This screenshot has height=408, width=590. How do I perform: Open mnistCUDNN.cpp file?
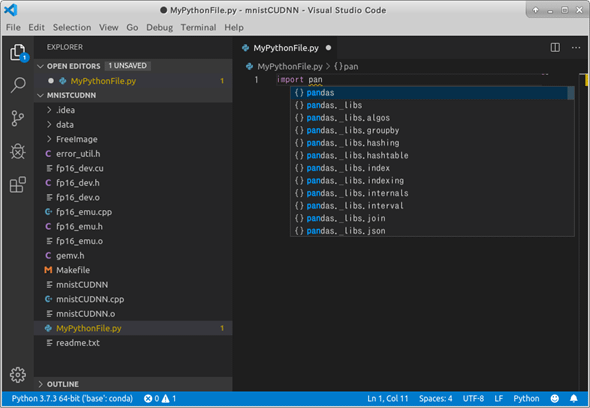click(133, 300)
